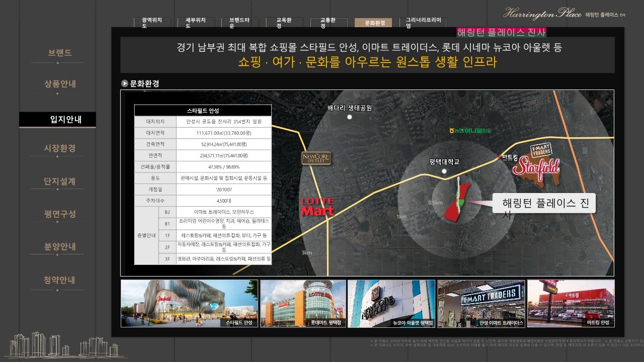644x362 pixels.
Task: Open 시장환경 from the sidebar
Action: [60, 148]
